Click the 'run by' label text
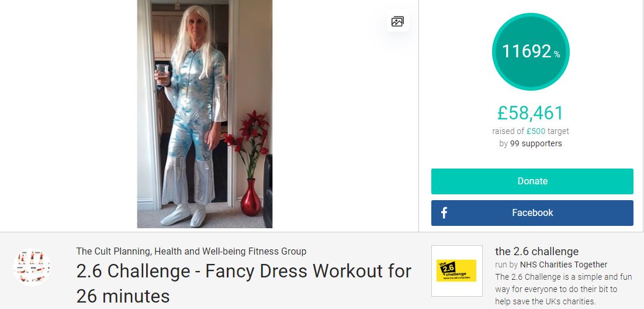The width and height of the screenshot is (644, 309). tap(507, 265)
